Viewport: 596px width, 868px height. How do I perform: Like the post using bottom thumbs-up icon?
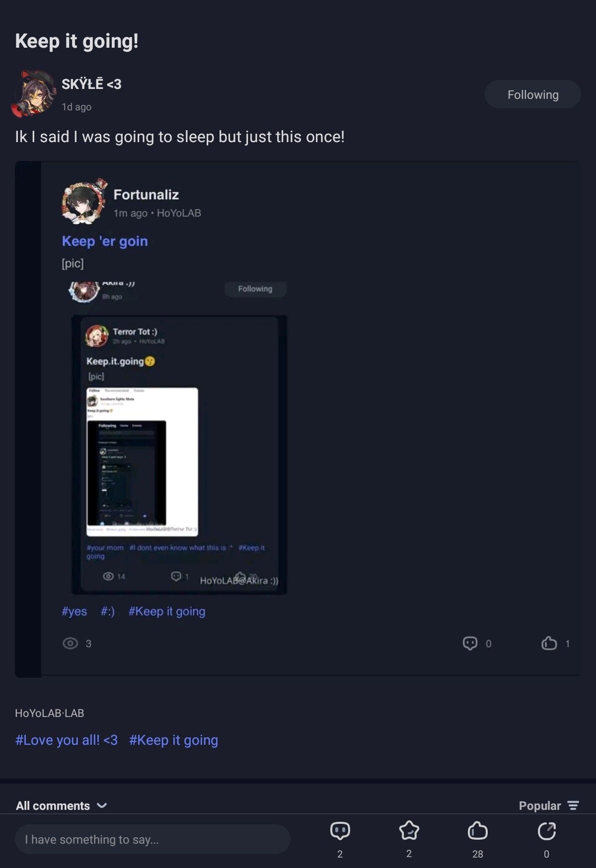[477, 831]
